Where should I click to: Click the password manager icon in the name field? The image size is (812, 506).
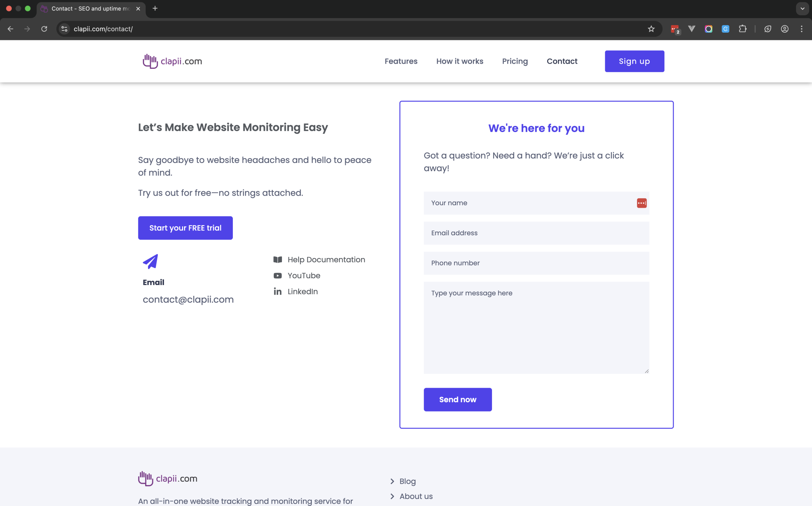pyautogui.click(x=642, y=203)
